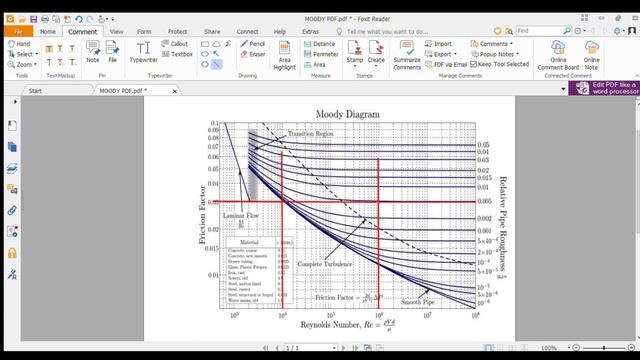
Task: Switch to the Home ribbon tab
Action: [x=48, y=31]
